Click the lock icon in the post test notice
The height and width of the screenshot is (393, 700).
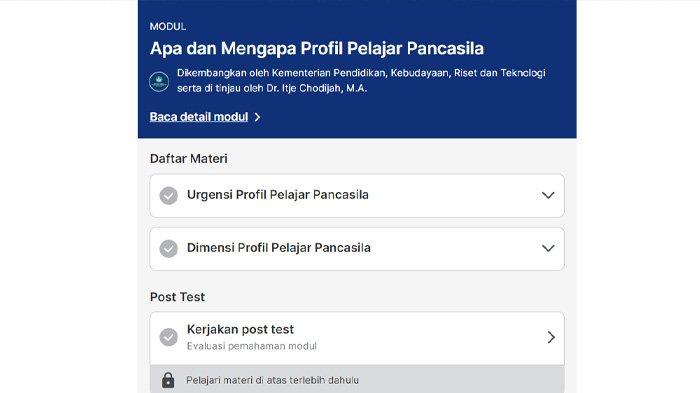[x=168, y=380]
